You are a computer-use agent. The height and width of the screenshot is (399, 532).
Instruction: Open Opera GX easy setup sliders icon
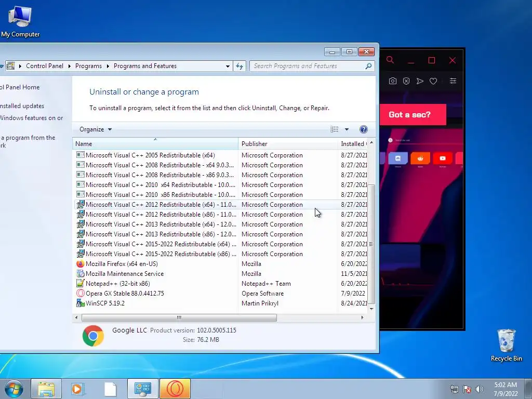point(453,81)
